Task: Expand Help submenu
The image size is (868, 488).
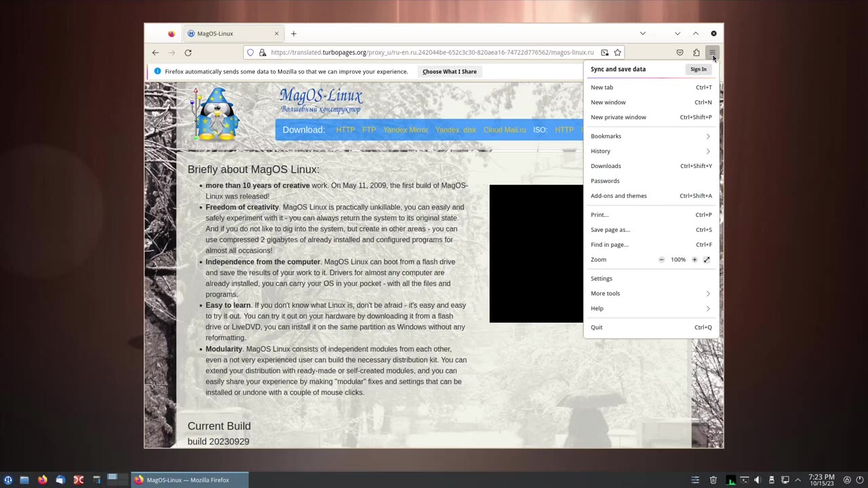Action: point(650,308)
